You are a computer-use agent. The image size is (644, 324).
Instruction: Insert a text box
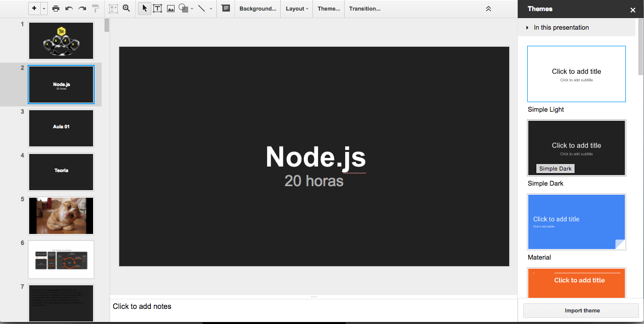tap(157, 9)
